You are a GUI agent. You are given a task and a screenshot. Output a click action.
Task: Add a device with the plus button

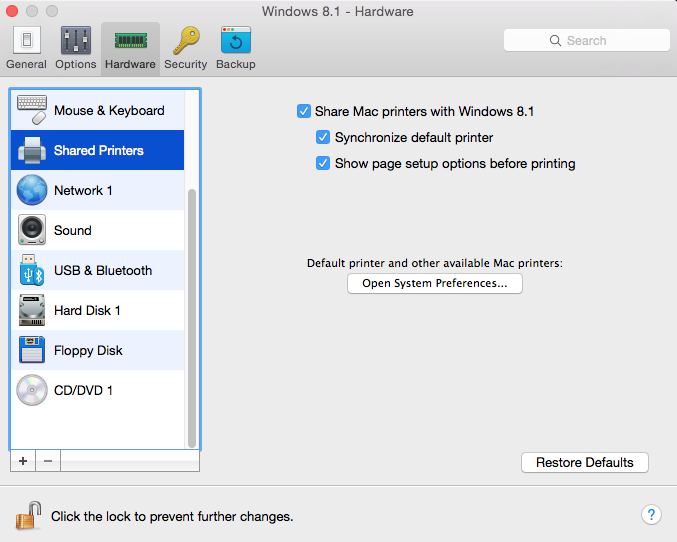(23, 461)
